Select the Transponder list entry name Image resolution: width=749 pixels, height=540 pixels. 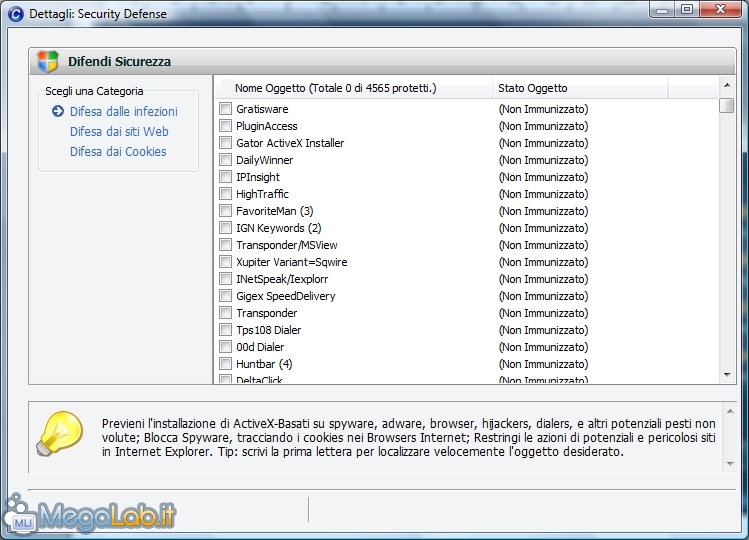click(x=267, y=313)
